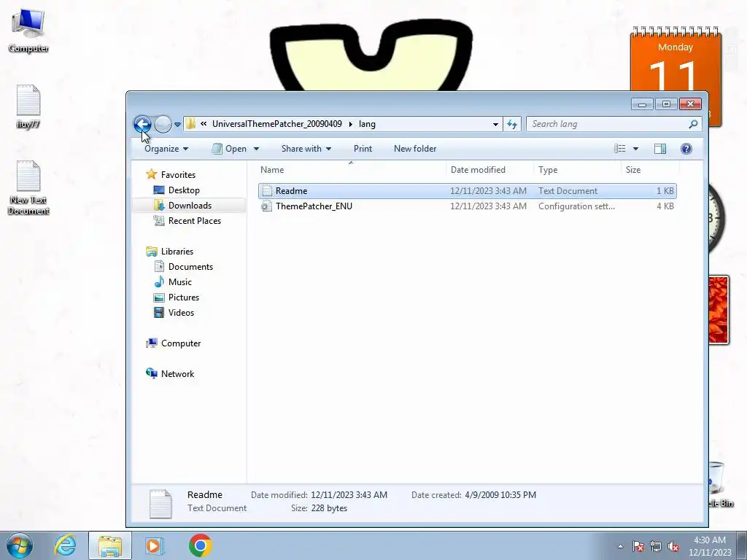Sort by the Type column header
The width and height of the screenshot is (747, 560).
coord(578,169)
